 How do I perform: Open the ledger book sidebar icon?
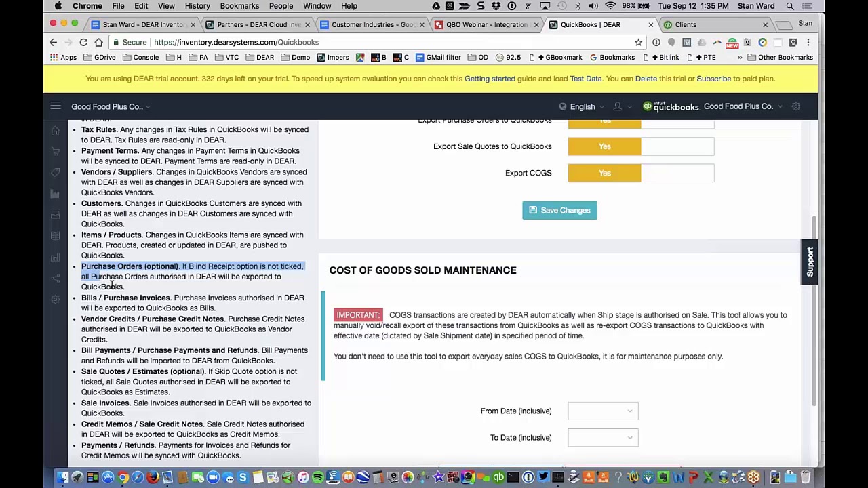coord(56,236)
